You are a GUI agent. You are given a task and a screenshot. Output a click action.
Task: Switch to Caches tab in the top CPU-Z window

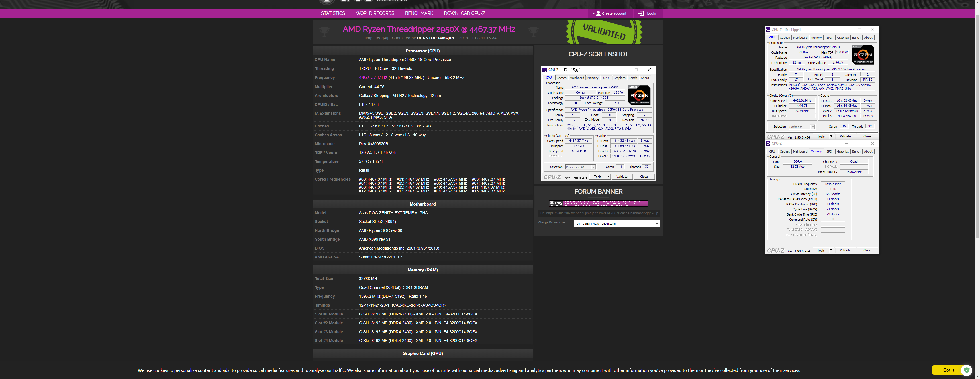[785, 38]
